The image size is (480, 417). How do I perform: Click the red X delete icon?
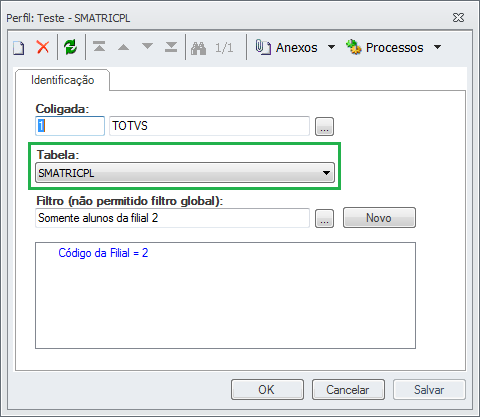[43, 47]
